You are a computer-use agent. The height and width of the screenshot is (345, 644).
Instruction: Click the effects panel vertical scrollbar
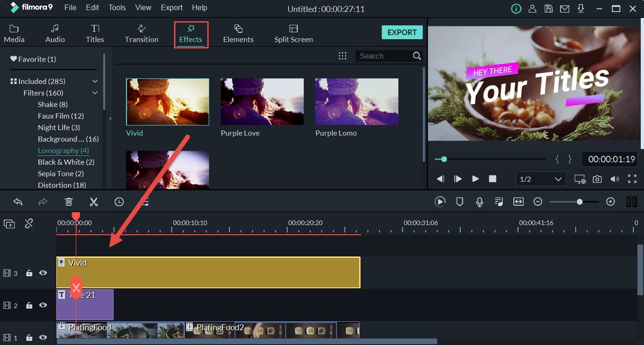pyautogui.click(x=424, y=114)
